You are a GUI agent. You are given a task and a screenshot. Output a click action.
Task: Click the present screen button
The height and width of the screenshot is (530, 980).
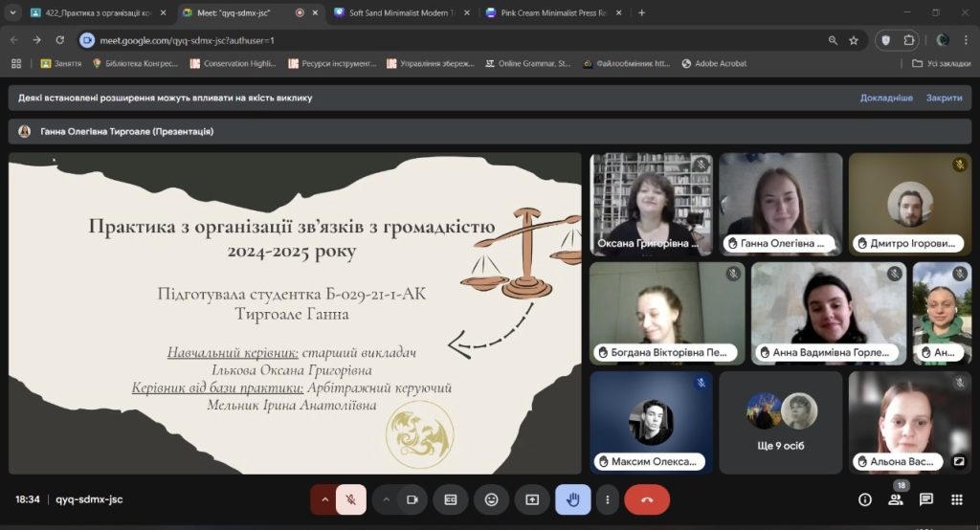click(x=532, y=499)
